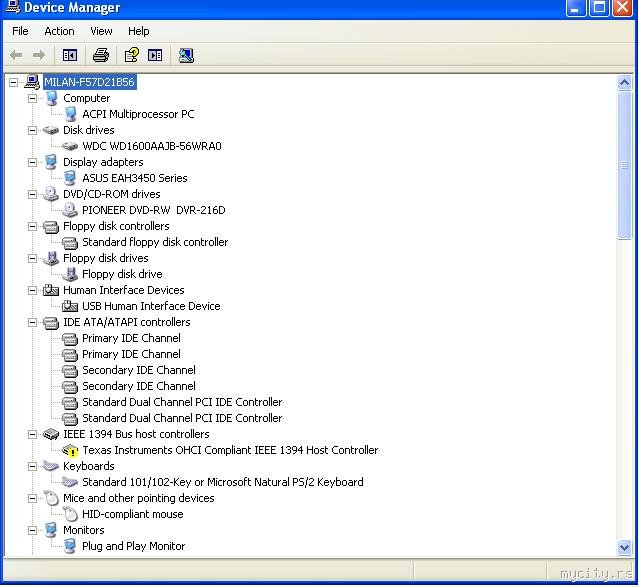Click the Print toolbar icon

[101, 55]
